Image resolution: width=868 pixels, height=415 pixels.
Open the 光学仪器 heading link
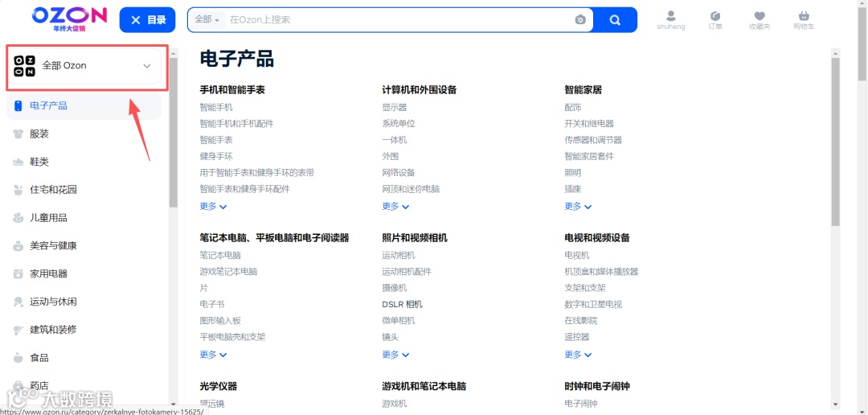click(218, 386)
